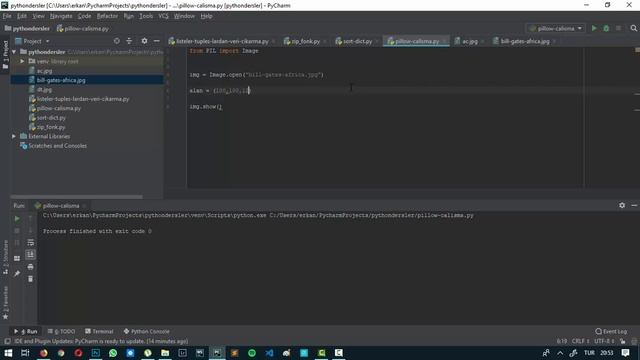Click the Run tool window button
640x360 pixels.
point(26,331)
